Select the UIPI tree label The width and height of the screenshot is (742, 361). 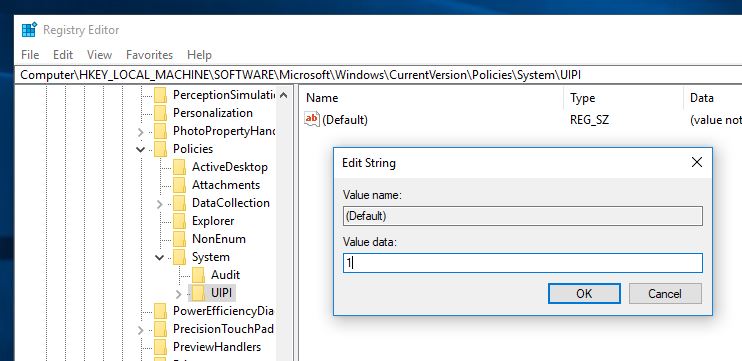pos(222,293)
